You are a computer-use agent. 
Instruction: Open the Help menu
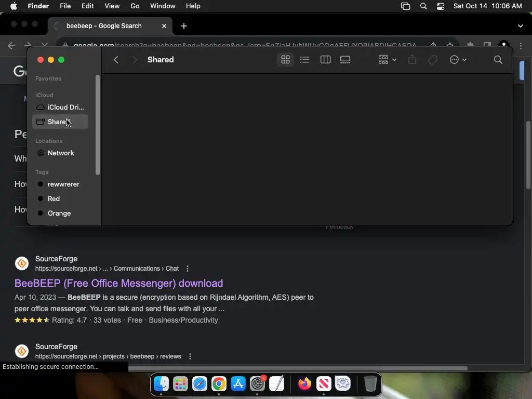pyautogui.click(x=193, y=6)
